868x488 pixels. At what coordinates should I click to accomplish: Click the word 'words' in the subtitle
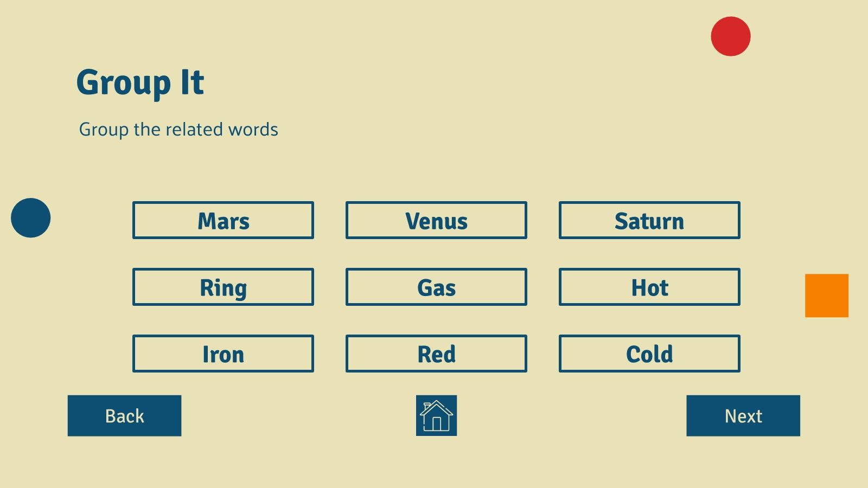253,130
